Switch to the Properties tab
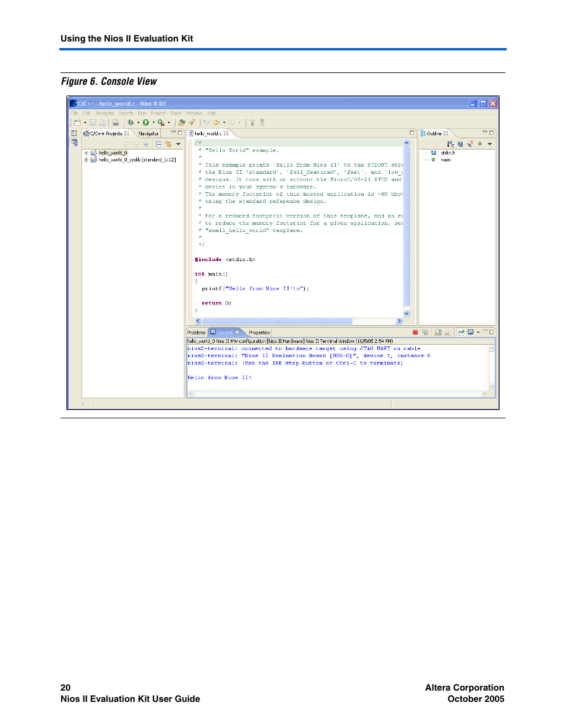 tap(259, 333)
